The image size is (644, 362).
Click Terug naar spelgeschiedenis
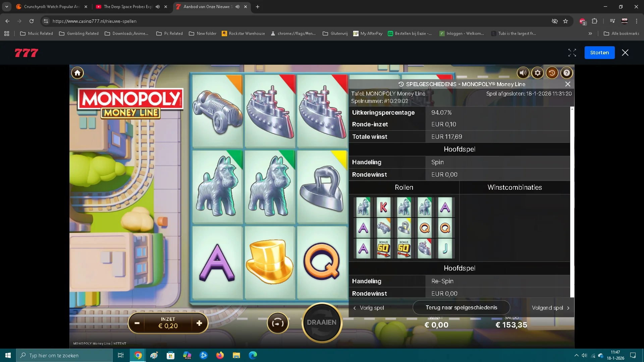pos(461,307)
